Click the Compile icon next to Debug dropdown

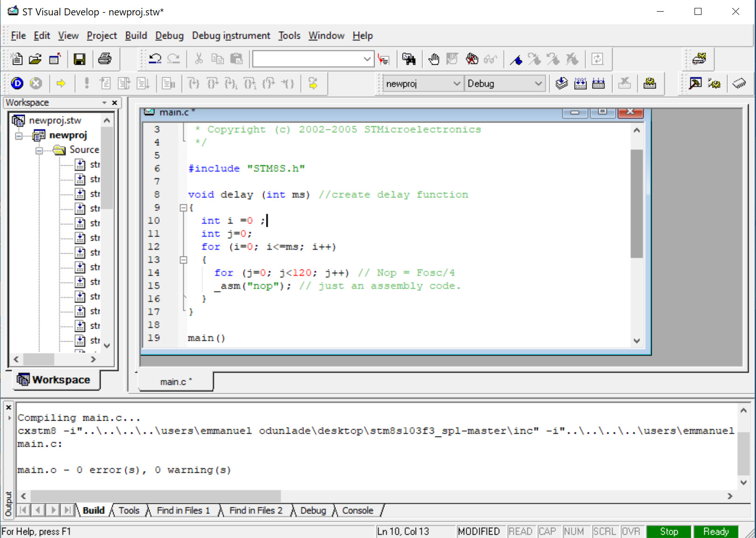click(x=562, y=83)
